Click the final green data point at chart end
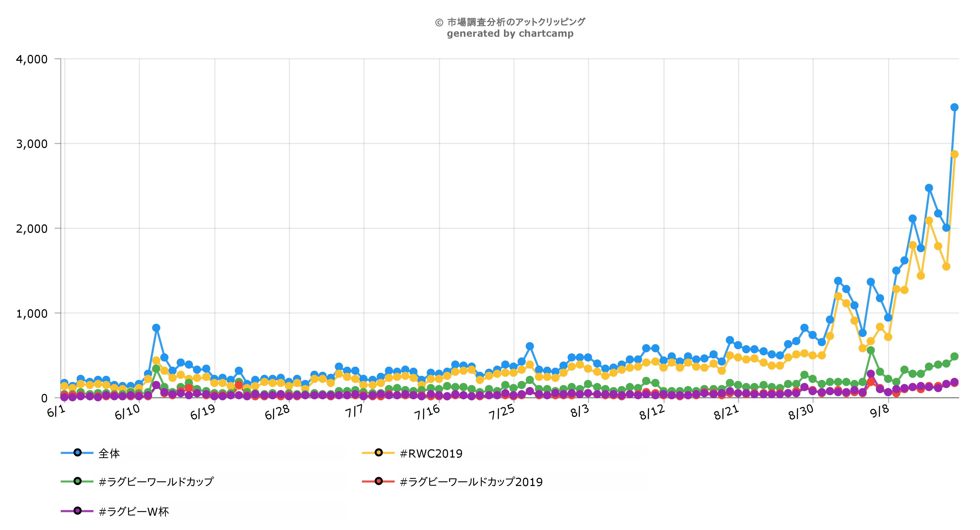 click(954, 357)
